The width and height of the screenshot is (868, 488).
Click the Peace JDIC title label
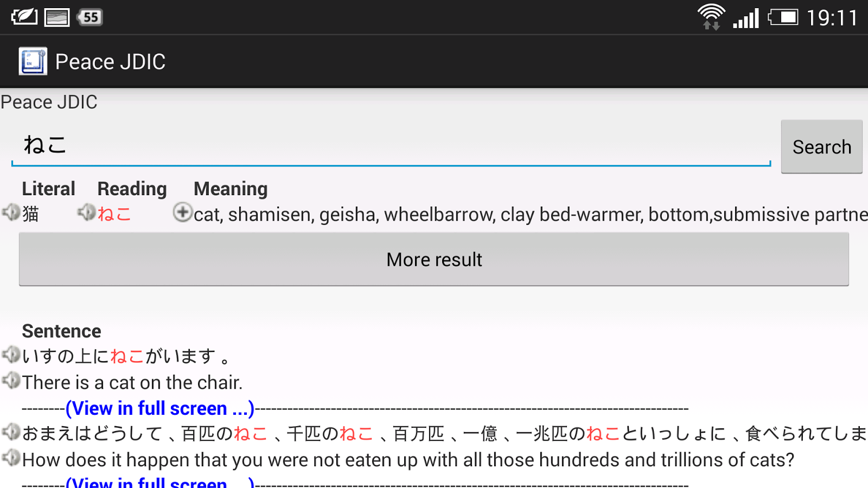(x=49, y=102)
